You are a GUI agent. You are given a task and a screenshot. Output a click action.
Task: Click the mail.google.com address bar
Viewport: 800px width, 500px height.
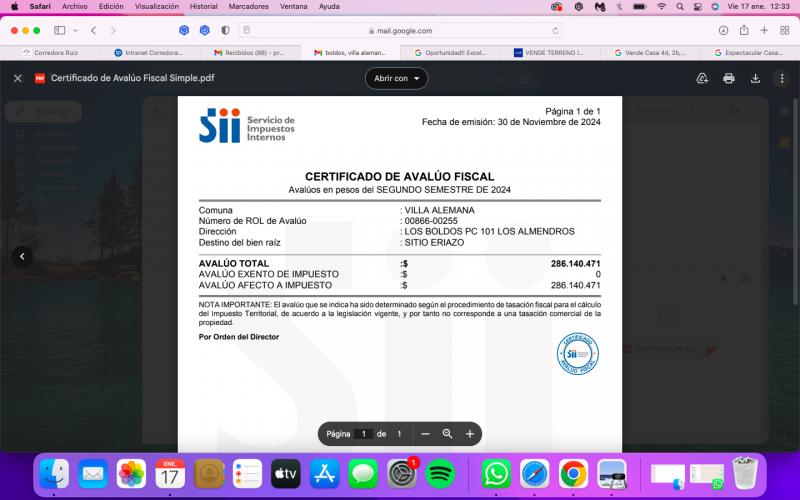click(400, 31)
